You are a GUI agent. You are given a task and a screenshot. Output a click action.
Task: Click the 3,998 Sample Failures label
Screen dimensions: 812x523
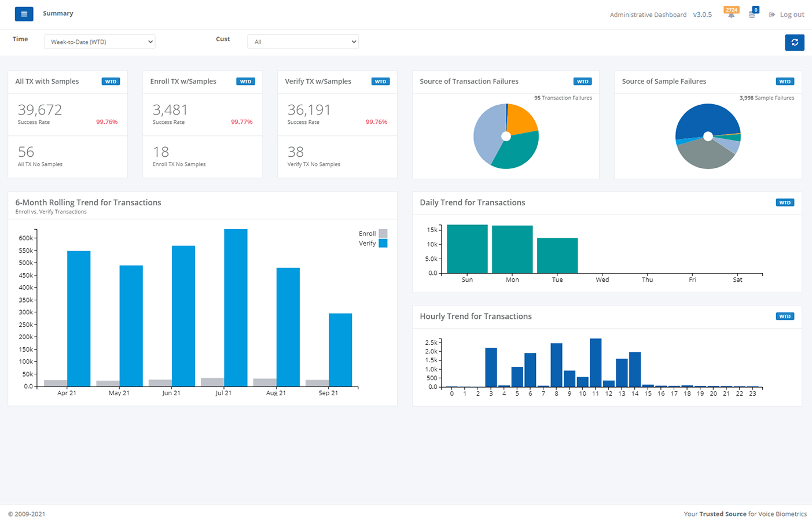[767, 98]
